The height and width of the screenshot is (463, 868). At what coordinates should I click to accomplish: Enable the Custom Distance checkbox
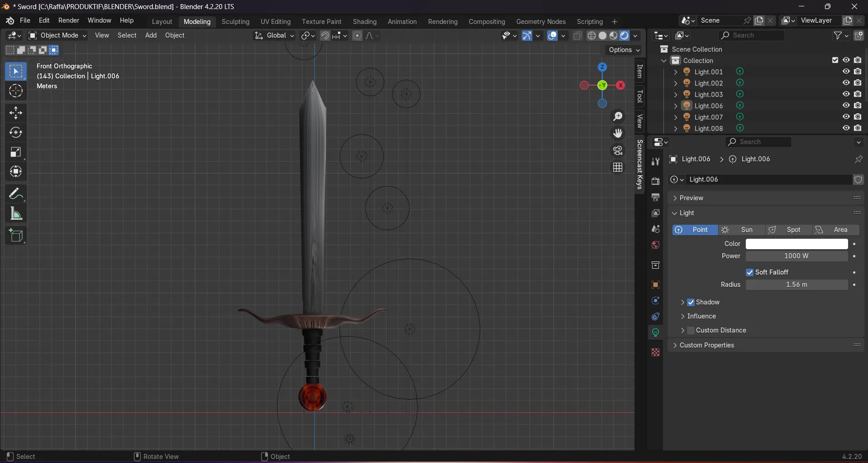coord(691,330)
